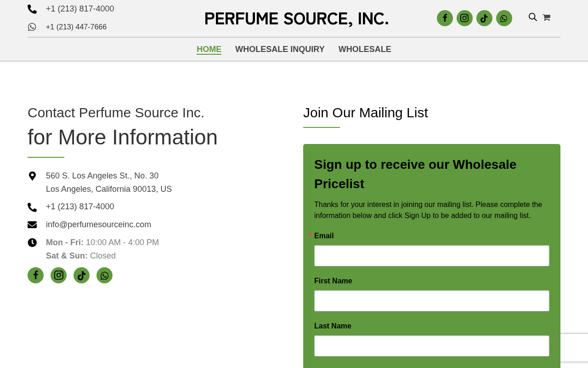
Task: Click Instagram icon below business hours
Action: coord(58,275)
